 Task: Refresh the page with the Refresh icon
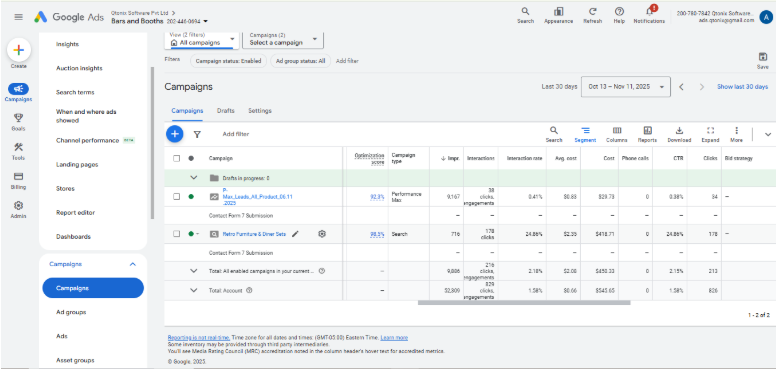[592, 15]
